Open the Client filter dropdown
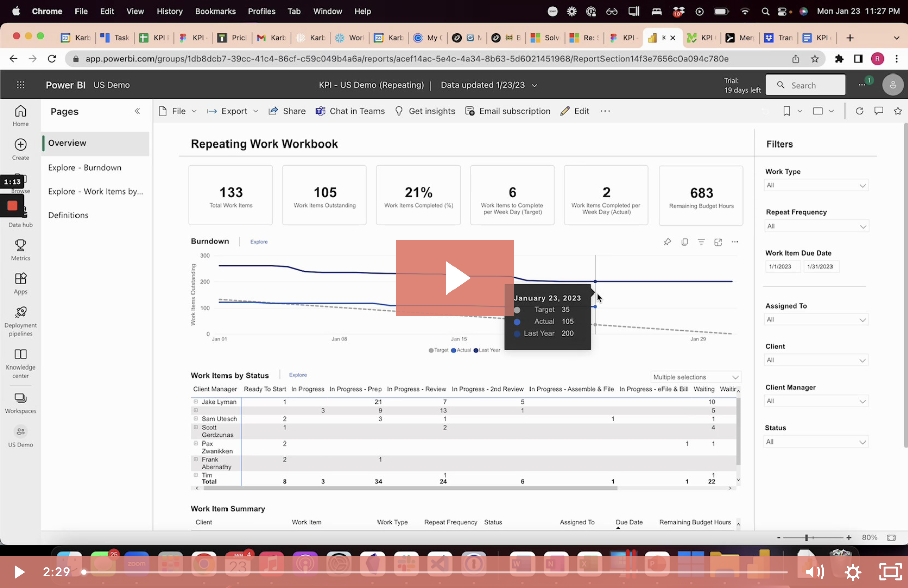Screen dimensions: 908x588 [816, 360]
